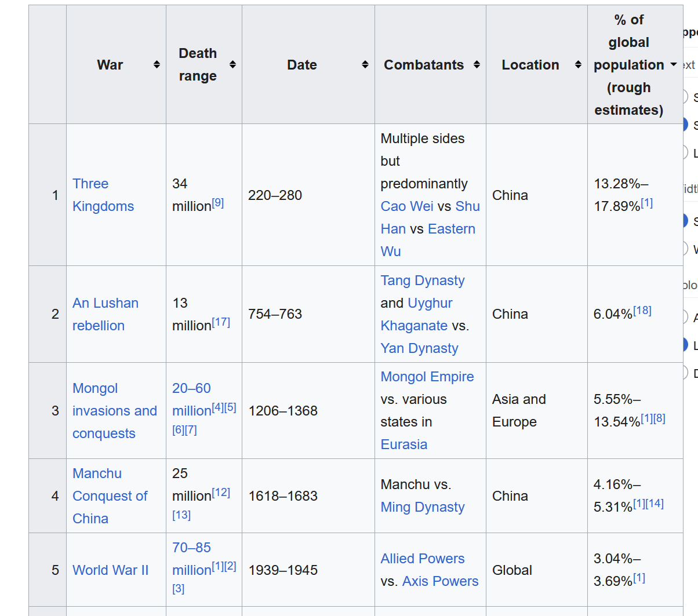
Task: Open citation [5] in Mongol death range
Action: coord(230,407)
